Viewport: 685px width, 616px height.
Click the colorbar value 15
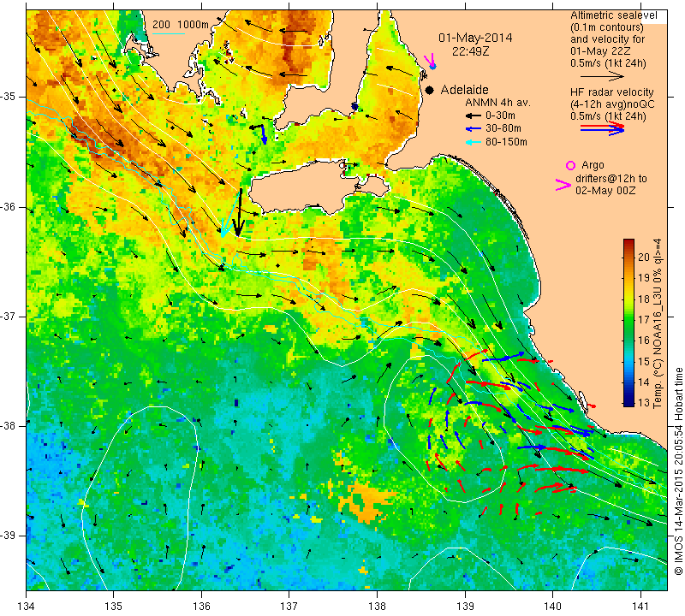pyautogui.click(x=644, y=362)
